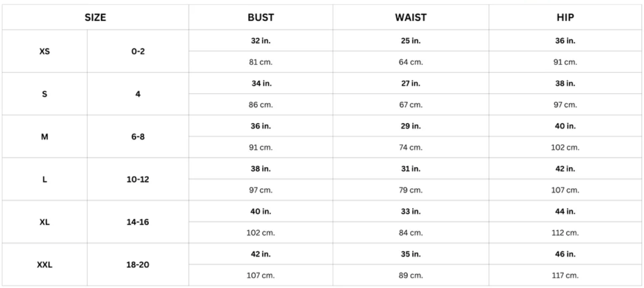Select the M size cell
This screenshot has width=644, height=288.
point(45,137)
